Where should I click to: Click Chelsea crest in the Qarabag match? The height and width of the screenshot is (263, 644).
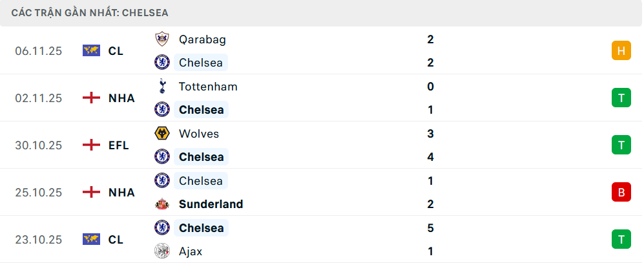(x=161, y=63)
